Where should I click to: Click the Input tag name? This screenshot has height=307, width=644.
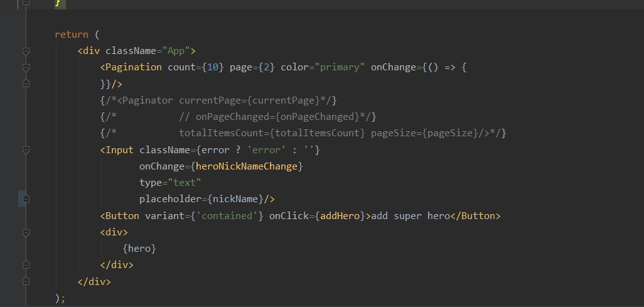click(x=119, y=150)
